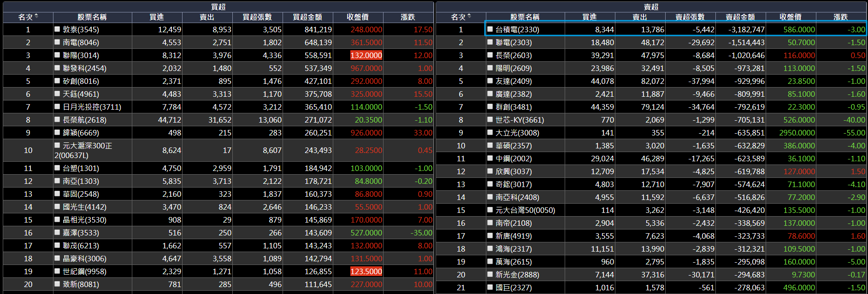Open 元大滬深300正2(00637L) entry
This screenshot has width=868, height=294.
83,150
